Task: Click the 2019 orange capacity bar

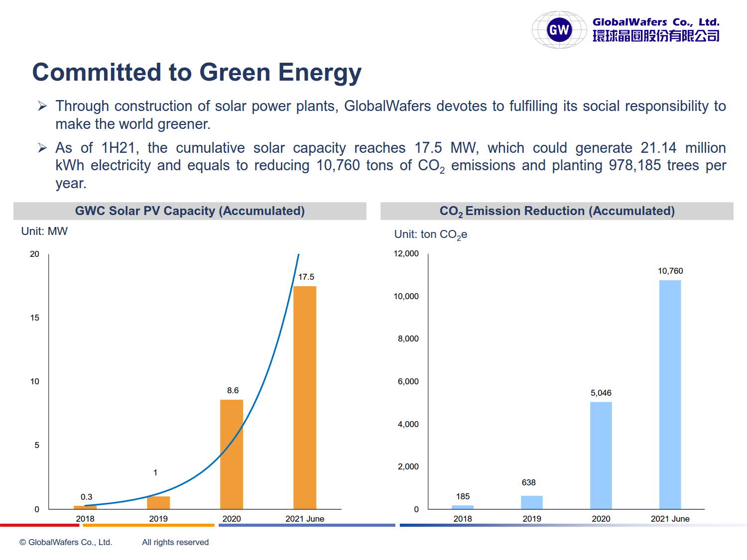Action: 158,502
